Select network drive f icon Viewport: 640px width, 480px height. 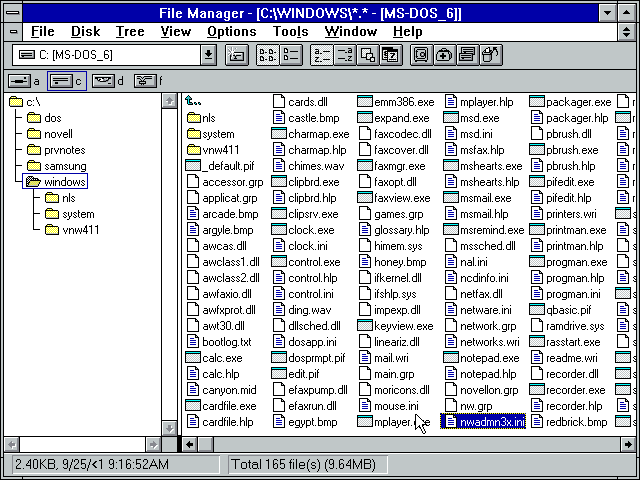[x=145, y=81]
